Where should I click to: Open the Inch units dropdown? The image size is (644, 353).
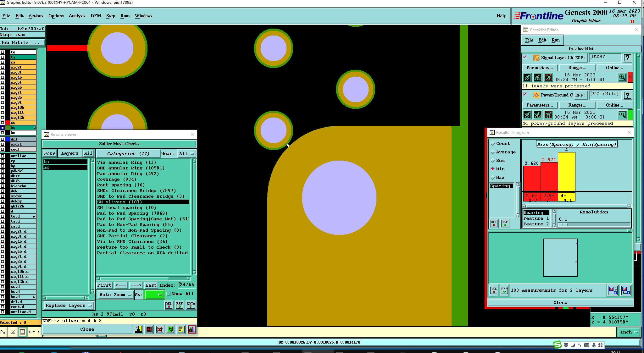[x=629, y=332]
